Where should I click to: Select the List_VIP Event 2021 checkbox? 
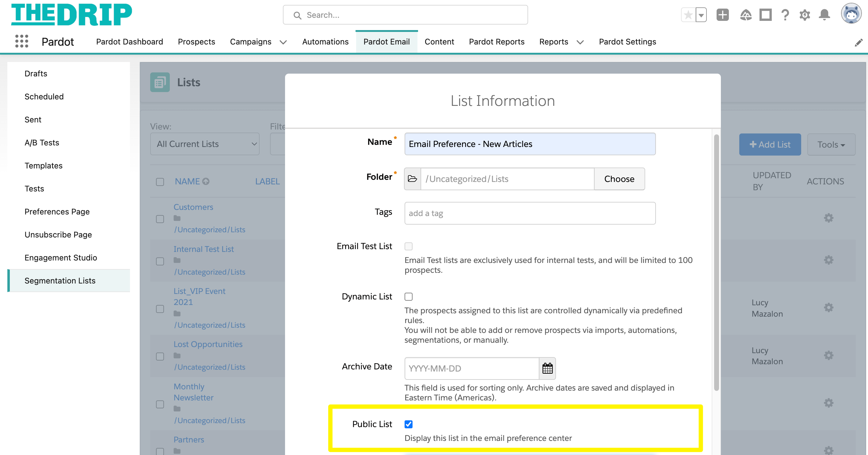point(160,309)
